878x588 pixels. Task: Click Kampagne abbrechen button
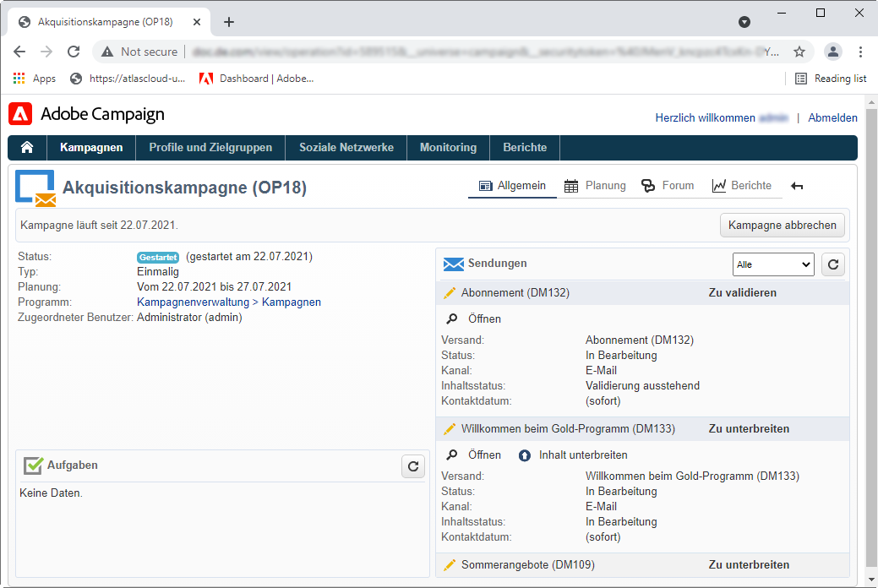783,225
